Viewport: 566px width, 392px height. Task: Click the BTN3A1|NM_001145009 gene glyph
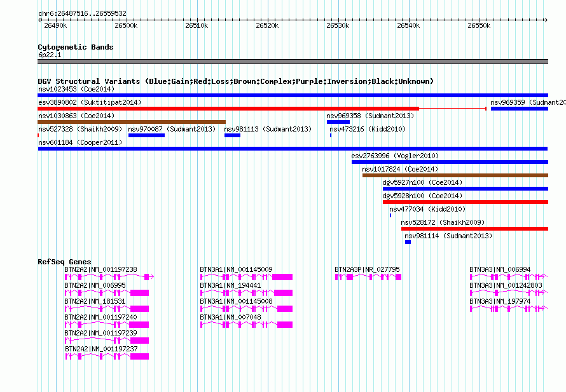point(247,277)
